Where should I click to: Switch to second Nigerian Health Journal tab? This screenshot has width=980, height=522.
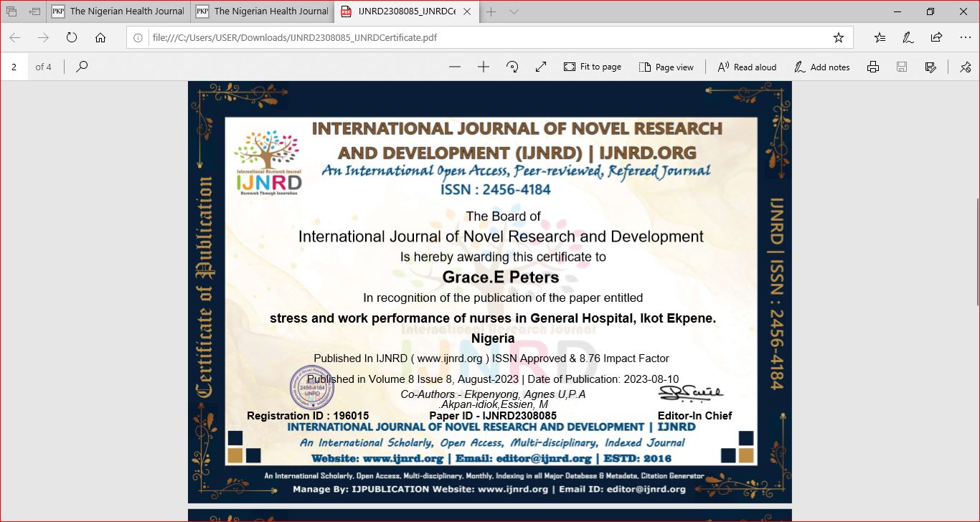click(263, 11)
